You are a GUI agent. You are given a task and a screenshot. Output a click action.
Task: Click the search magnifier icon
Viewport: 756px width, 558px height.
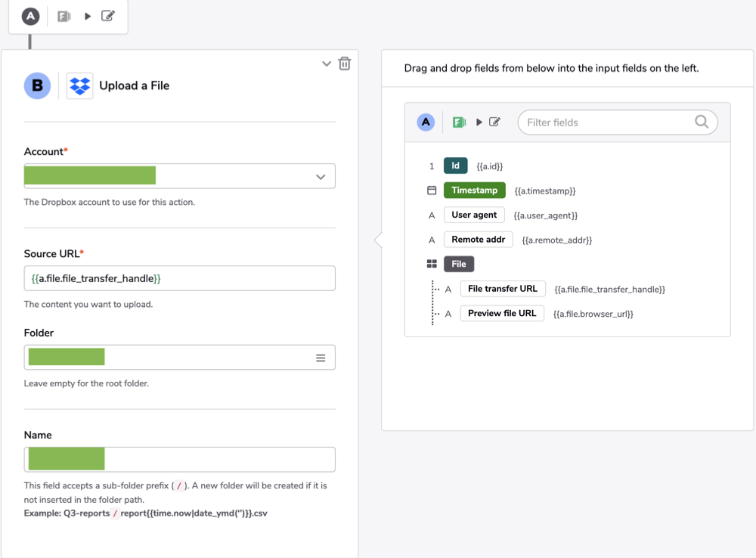click(702, 122)
